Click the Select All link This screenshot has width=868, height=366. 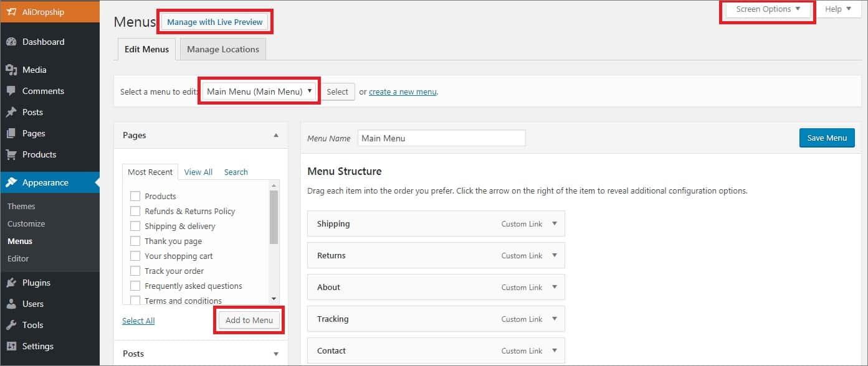point(138,321)
